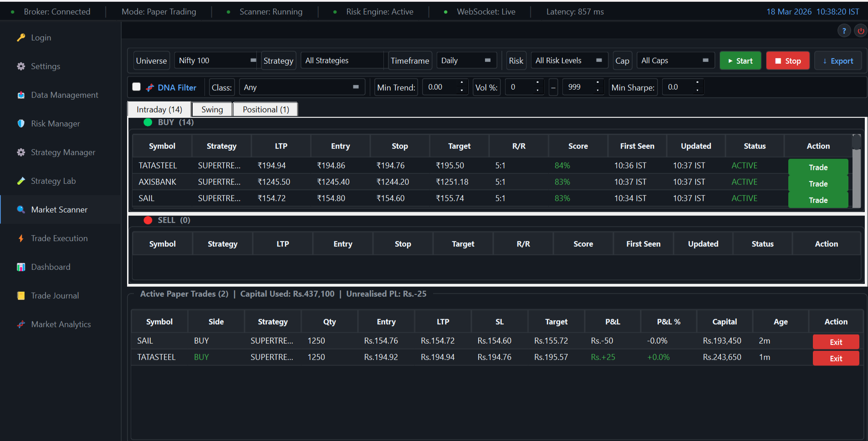Enable the DNA Filter checkbox
Viewport: 868px width, 441px height.
click(x=136, y=86)
